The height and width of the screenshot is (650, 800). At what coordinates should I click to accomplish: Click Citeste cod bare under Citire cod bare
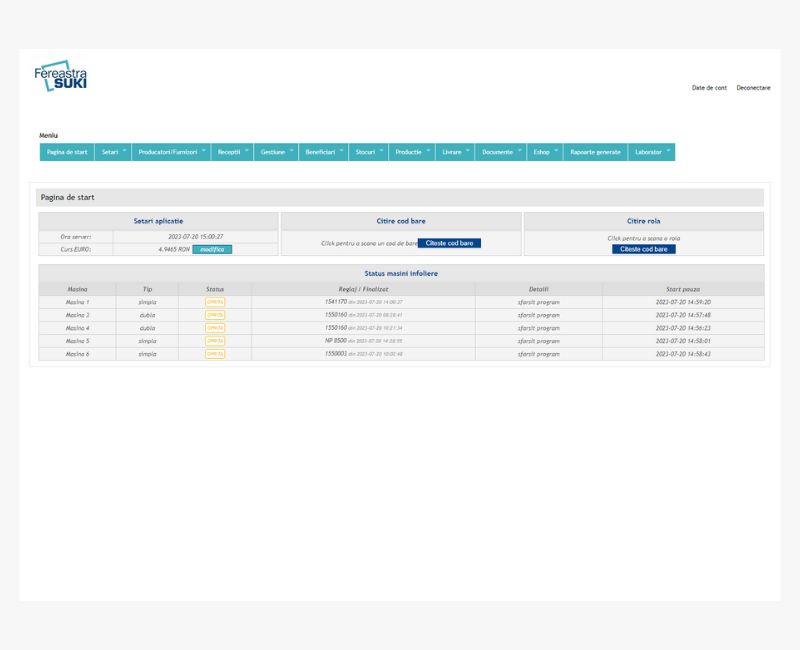[450, 243]
